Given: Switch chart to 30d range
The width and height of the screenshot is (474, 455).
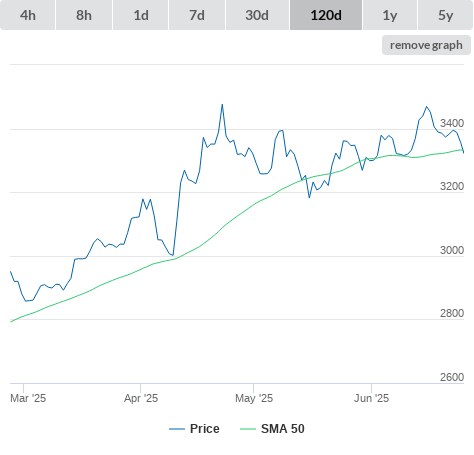Looking at the screenshot, I should pos(257,15).
